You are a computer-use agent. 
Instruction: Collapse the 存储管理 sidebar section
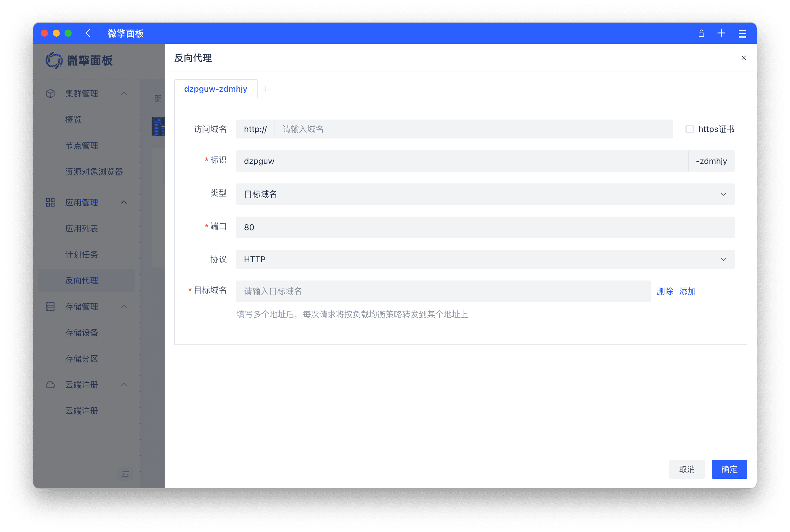tap(124, 306)
